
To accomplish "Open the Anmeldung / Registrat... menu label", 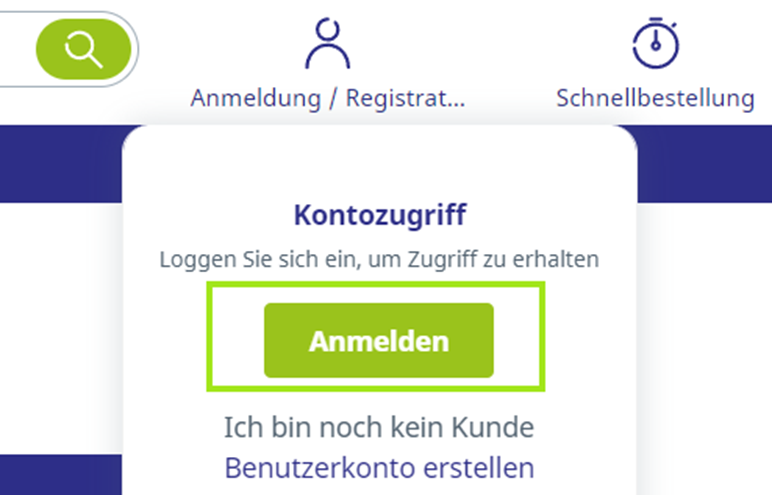I will coord(328,98).
